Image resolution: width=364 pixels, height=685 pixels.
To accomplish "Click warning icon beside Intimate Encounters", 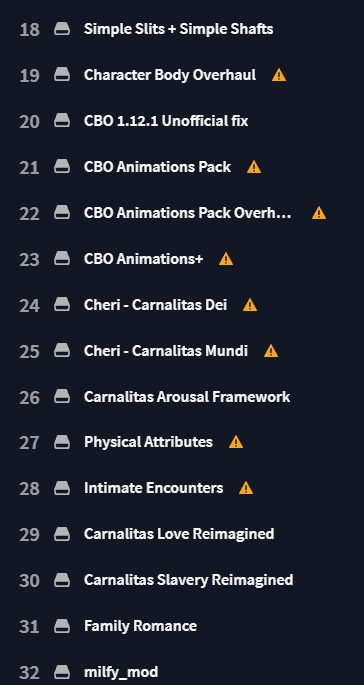I will 246,488.
